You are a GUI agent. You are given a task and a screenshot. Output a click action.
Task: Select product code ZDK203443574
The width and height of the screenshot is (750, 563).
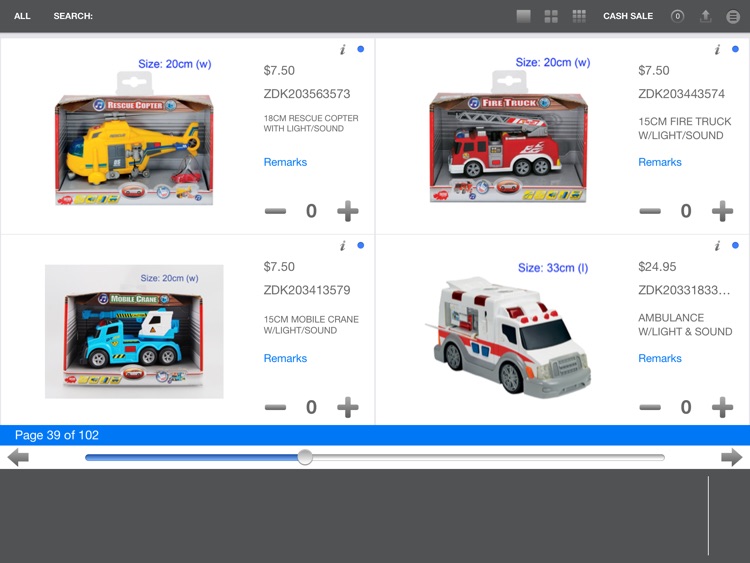coord(681,94)
